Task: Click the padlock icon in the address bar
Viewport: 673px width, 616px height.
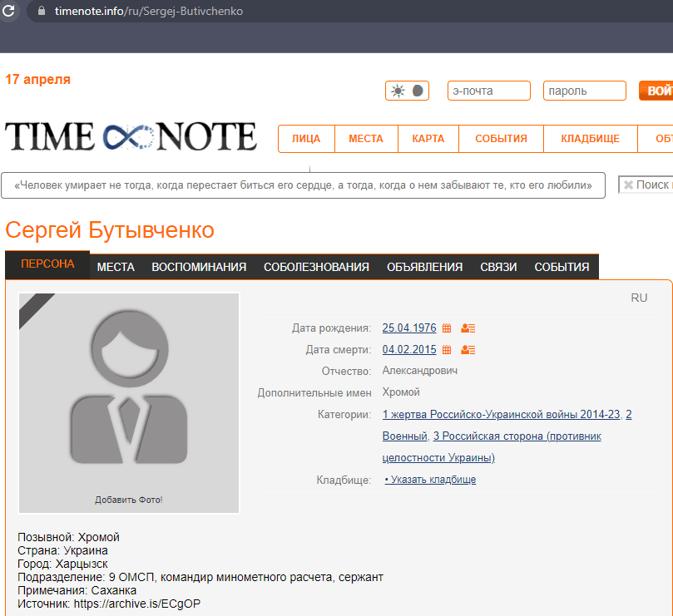Action: 42,11
